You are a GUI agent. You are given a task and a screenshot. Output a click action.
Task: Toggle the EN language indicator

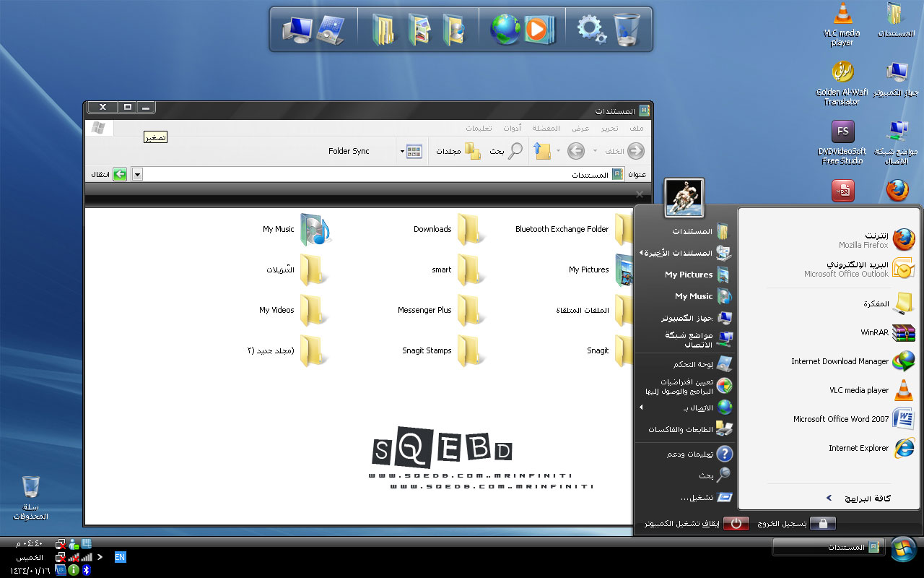(x=120, y=557)
